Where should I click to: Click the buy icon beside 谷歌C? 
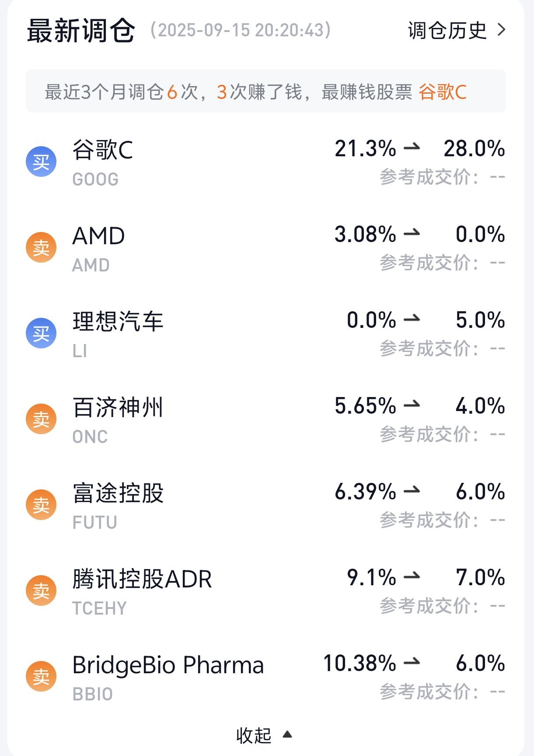[x=41, y=162]
